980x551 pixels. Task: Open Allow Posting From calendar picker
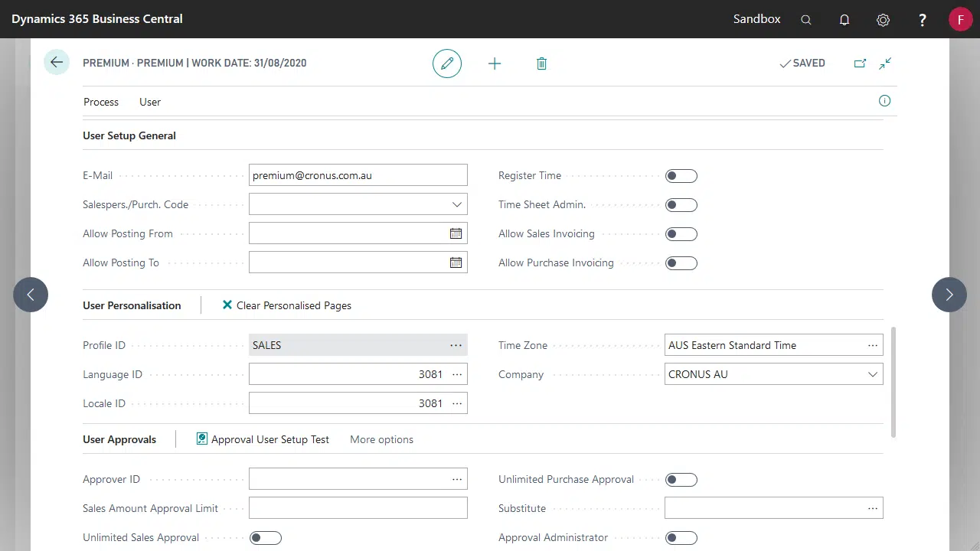(456, 233)
